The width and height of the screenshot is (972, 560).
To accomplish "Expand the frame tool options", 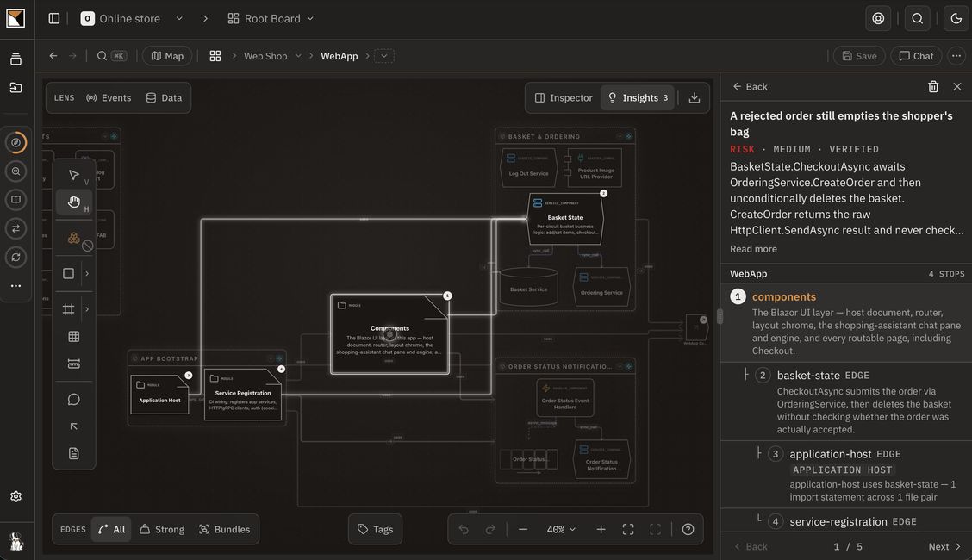I will point(87,309).
